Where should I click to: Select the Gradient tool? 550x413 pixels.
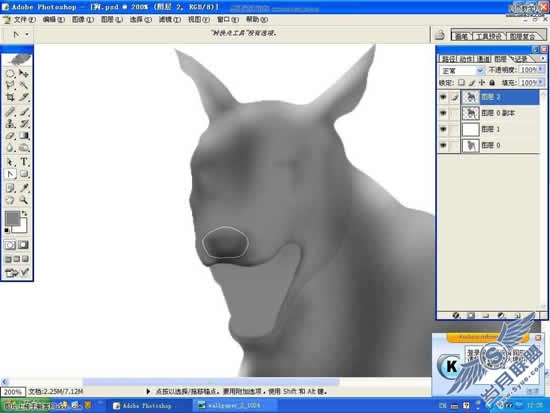pos(24,136)
